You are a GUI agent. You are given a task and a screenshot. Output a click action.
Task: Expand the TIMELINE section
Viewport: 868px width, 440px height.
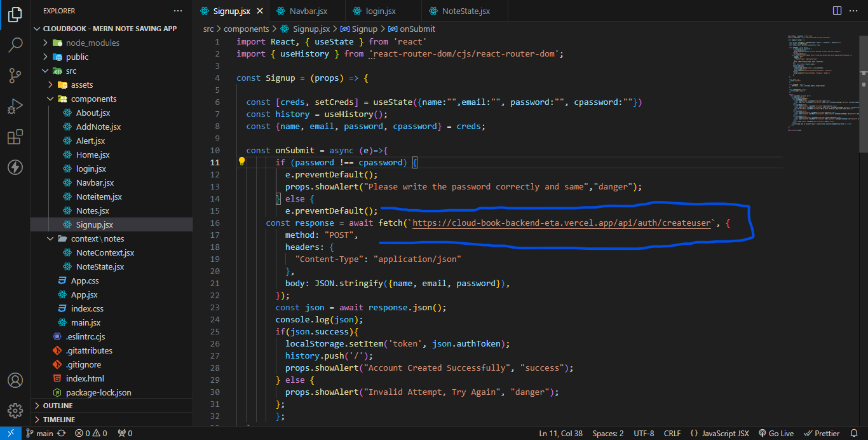click(x=58, y=420)
